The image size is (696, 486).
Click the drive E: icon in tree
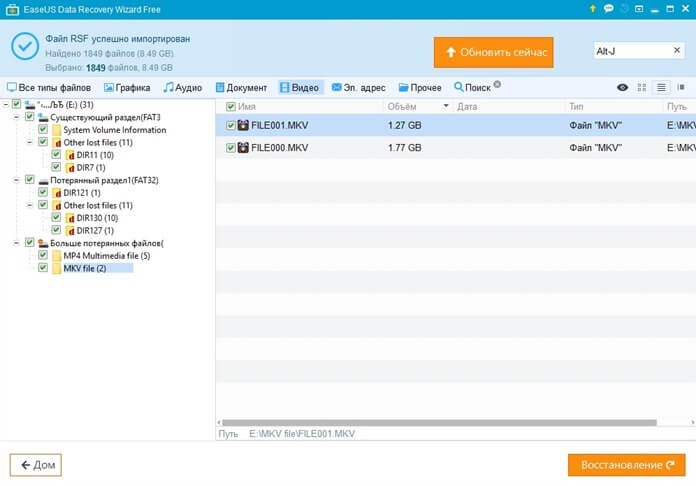(x=30, y=105)
